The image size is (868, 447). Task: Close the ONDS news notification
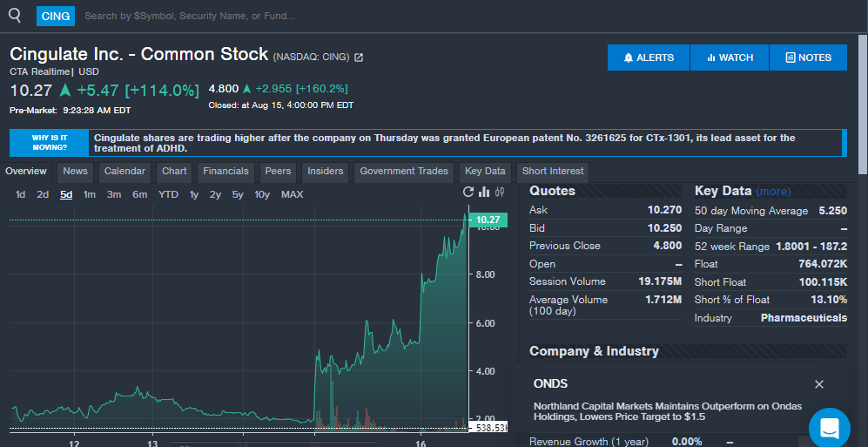click(x=819, y=384)
